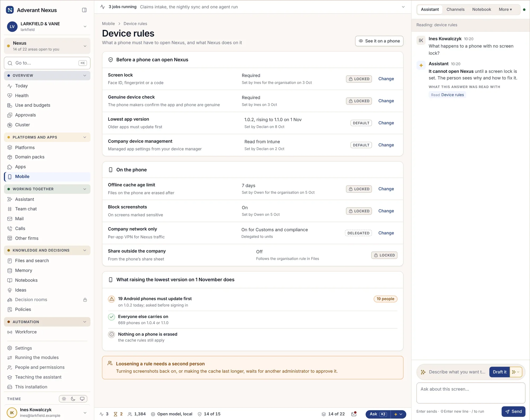530x420 pixels.
Task: Focus the Ask about this screen box
Action: [x=471, y=393]
